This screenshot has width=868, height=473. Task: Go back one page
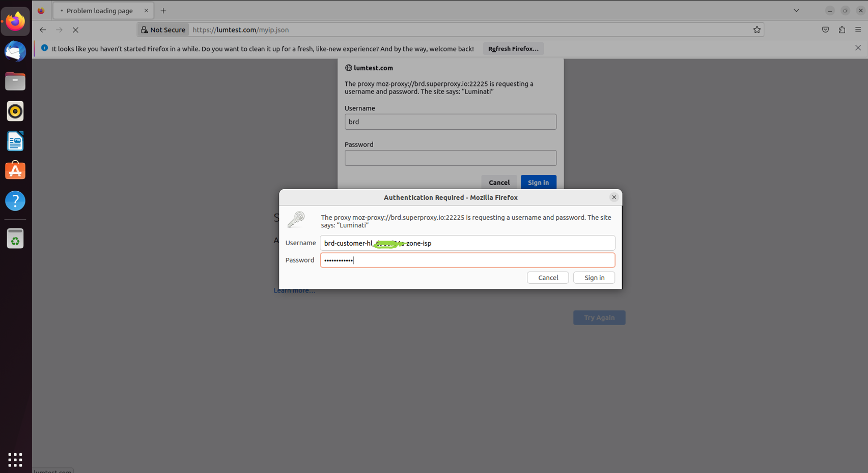point(43,30)
